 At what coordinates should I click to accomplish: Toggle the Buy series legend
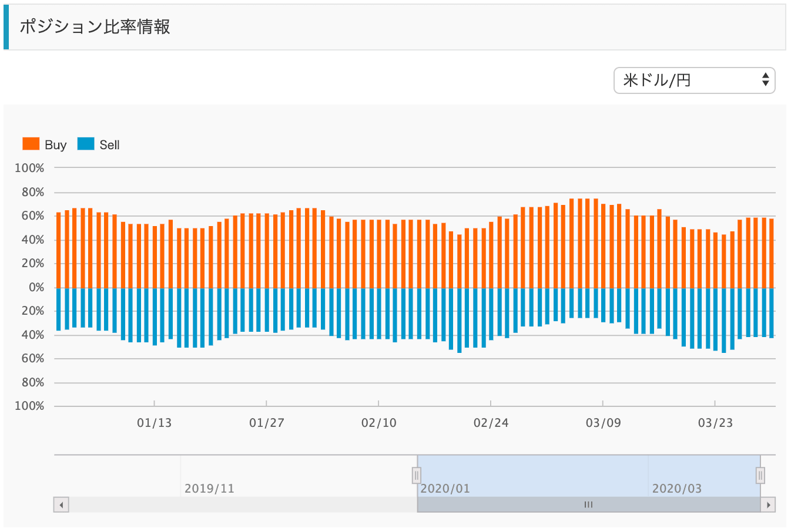click(45, 144)
